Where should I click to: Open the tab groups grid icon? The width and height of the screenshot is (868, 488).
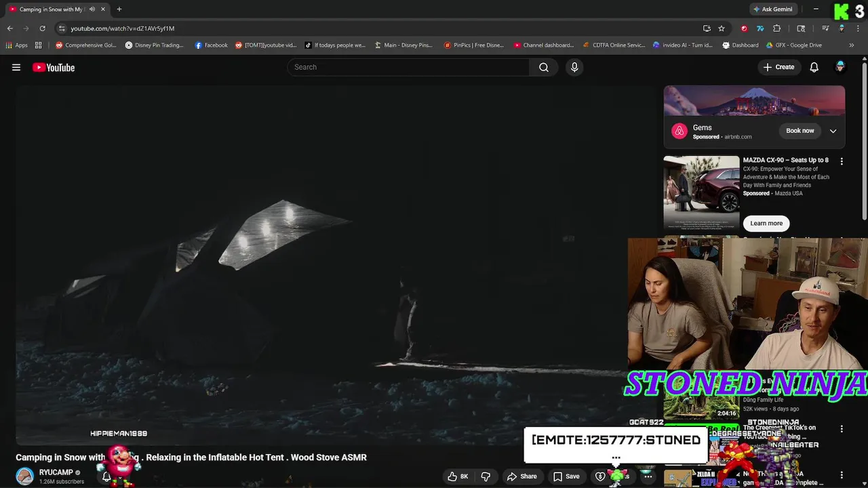(x=39, y=45)
